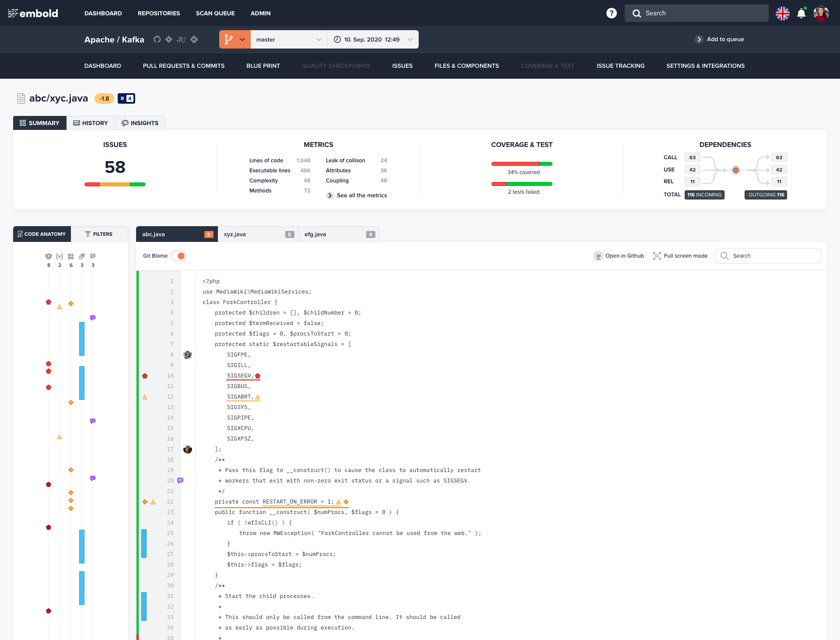
Task: Expand See all the metrics
Action: (x=357, y=196)
